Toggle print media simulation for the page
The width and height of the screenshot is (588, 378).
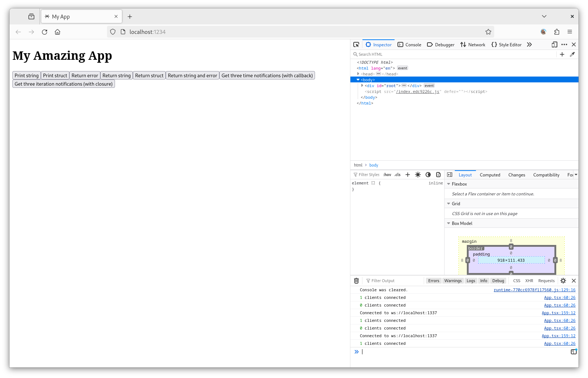tap(438, 175)
